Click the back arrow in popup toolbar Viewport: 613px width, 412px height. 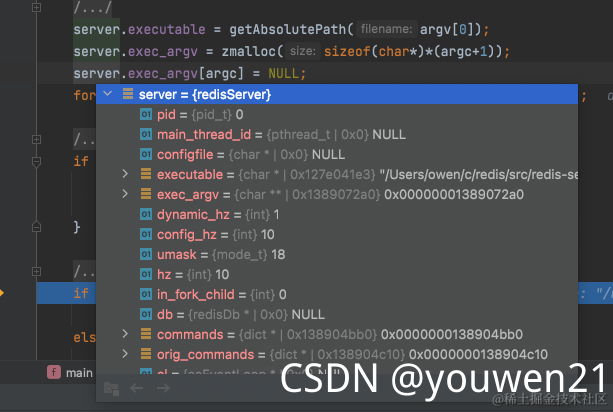coord(136,388)
